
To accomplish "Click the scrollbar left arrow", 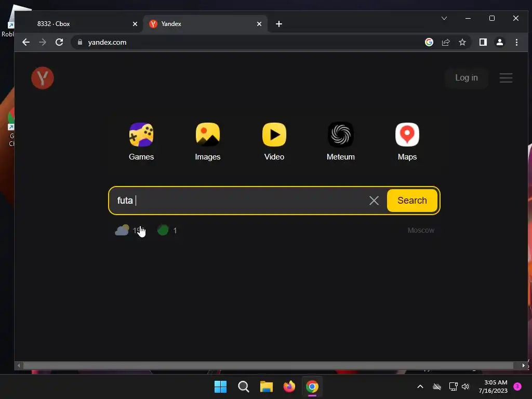I will (x=19, y=365).
